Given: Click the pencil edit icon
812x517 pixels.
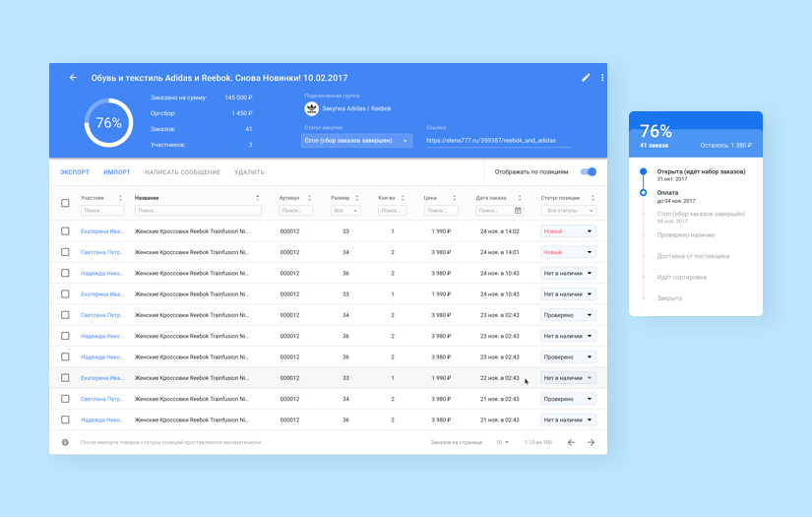Looking at the screenshot, I should click(586, 78).
